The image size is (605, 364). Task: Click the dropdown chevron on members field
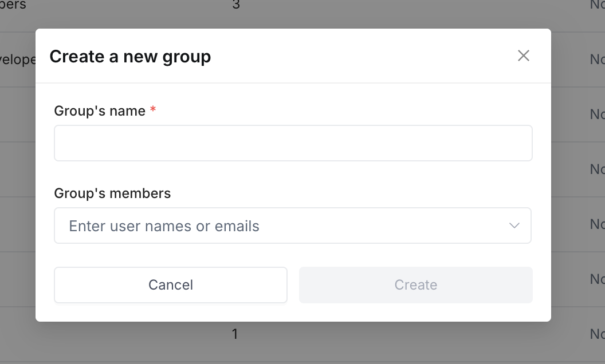513,225
